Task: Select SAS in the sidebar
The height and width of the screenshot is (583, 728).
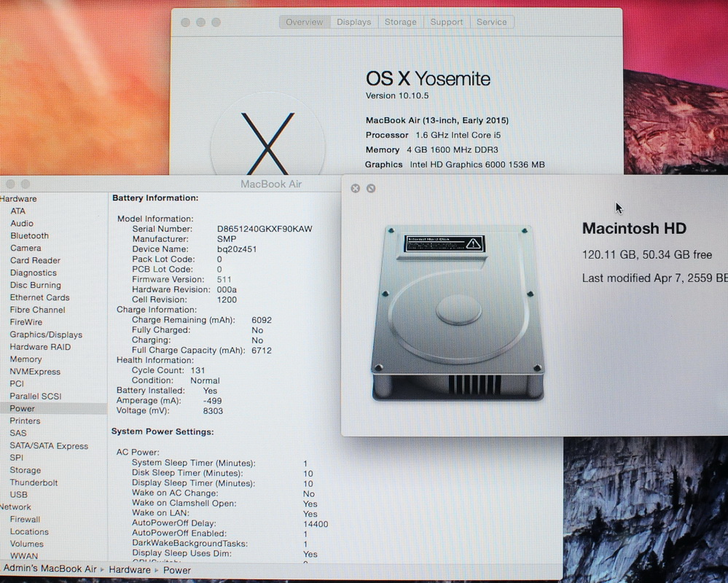Action: (18, 433)
